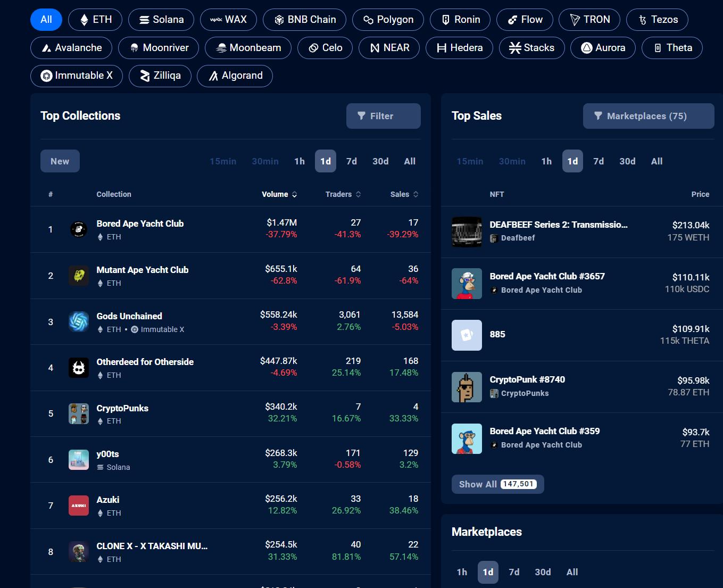Open Bored Ape #359 thumbnail image
The image size is (723, 588).
pyautogui.click(x=467, y=438)
